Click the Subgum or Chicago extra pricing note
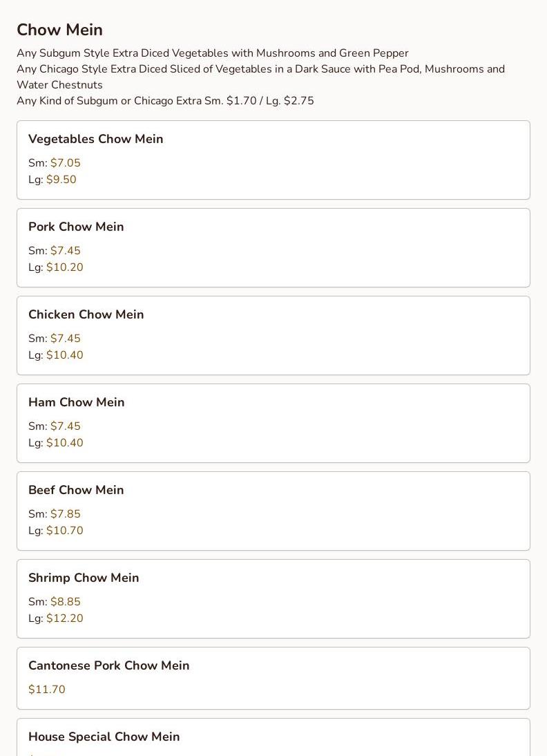547x756 pixels. coord(165,101)
